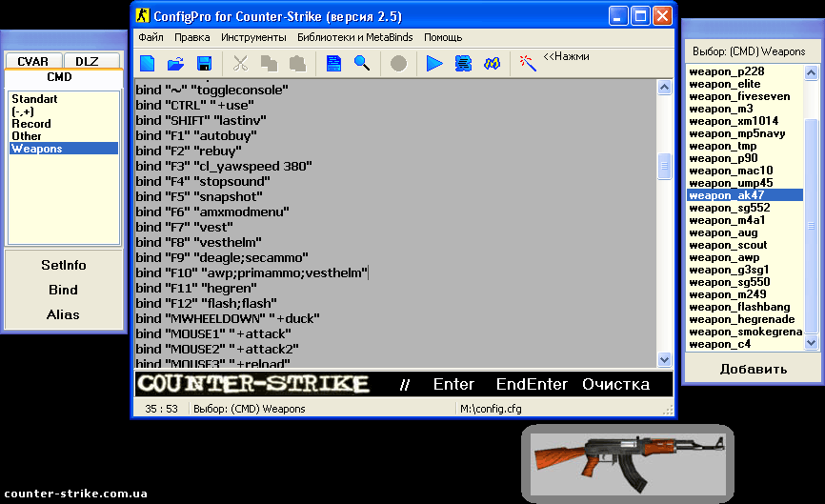Select weapon_c4 in the weapons list

744,344
